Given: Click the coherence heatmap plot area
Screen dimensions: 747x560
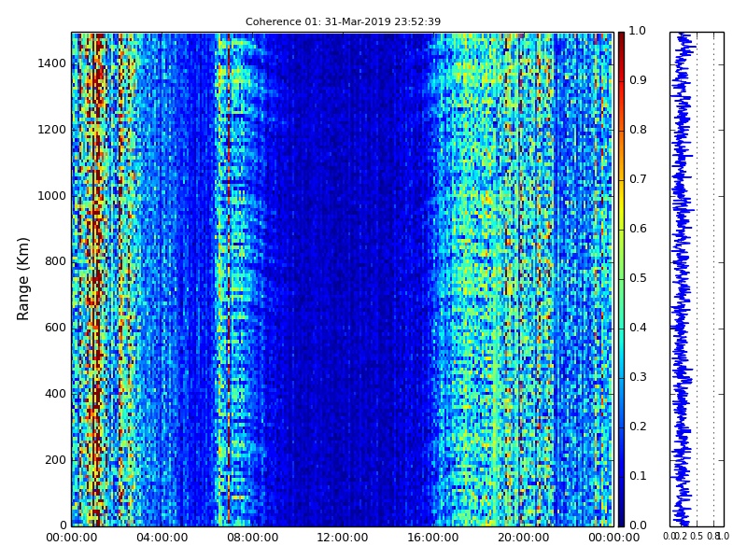Looking at the screenshot, I should [343, 279].
